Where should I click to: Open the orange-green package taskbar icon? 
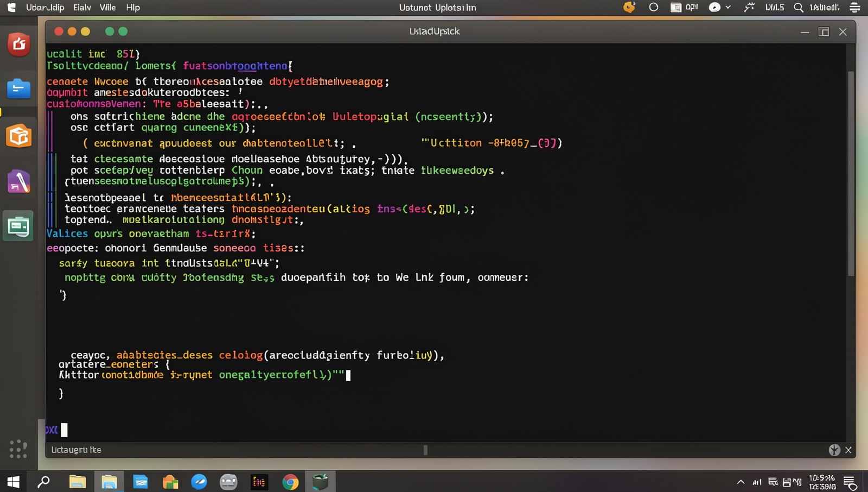coord(170,482)
